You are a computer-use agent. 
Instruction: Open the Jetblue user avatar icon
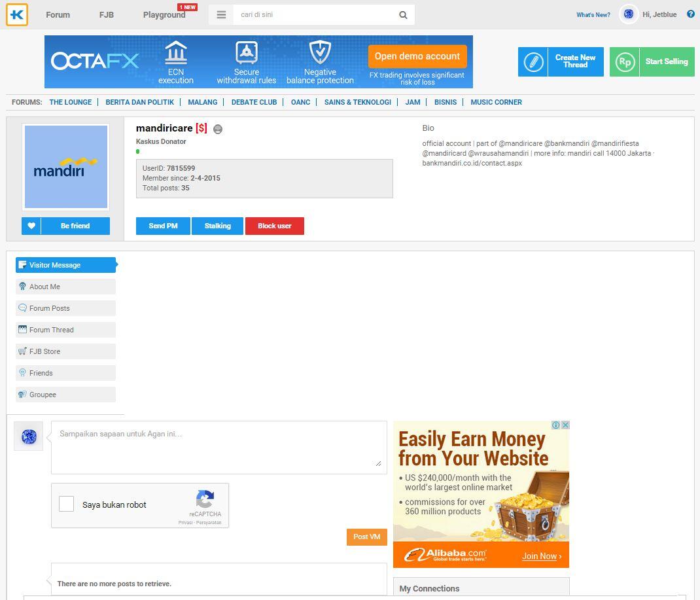tap(629, 14)
